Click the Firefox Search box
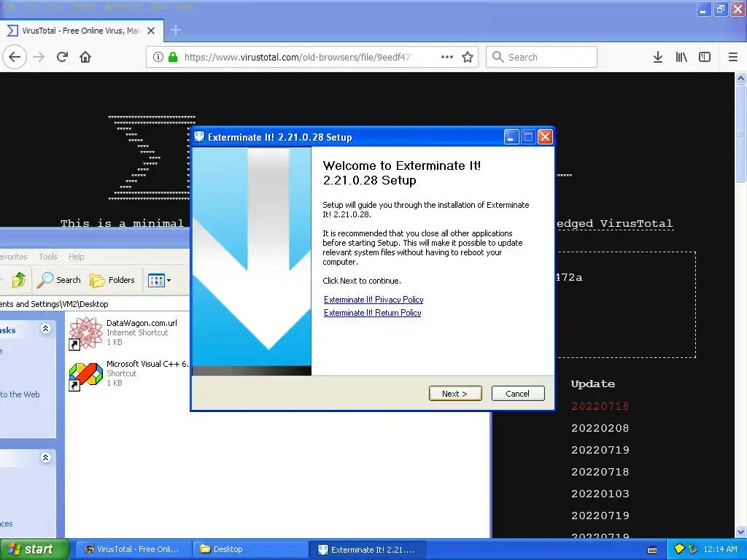This screenshot has height=560, width=747. pyautogui.click(x=541, y=57)
